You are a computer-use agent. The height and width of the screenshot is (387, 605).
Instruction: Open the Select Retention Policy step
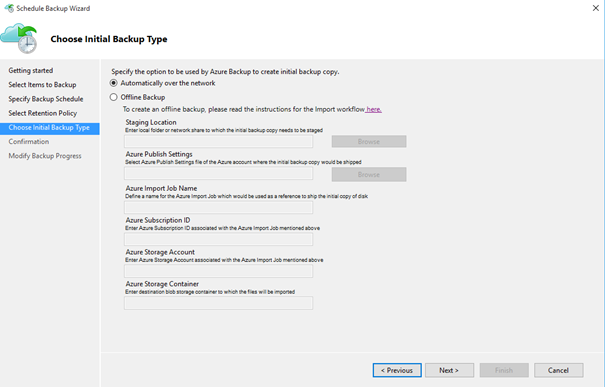[43, 113]
